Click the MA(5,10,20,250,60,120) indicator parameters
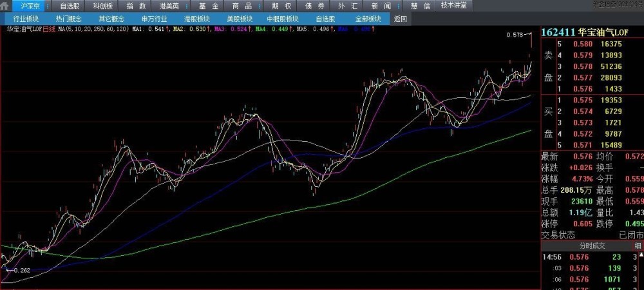This screenshot has height=290, width=644. point(93,29)
